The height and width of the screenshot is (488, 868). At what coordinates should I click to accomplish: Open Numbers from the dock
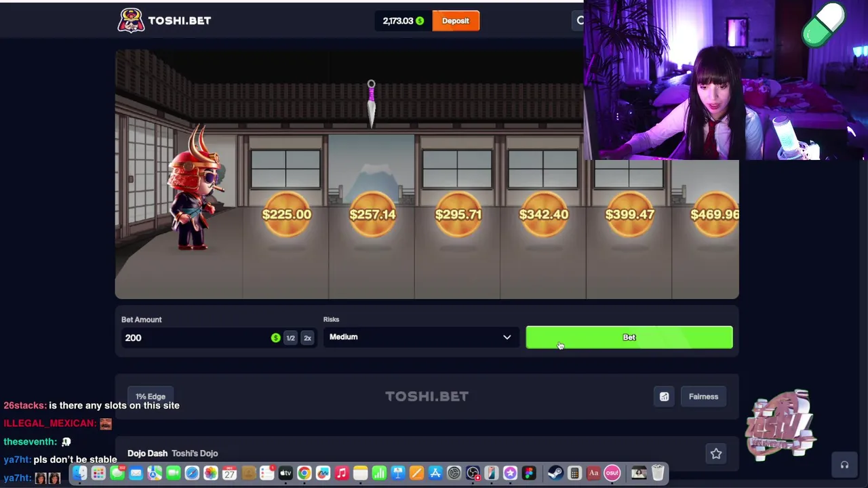pyautogui.click(x=378, y=473)
